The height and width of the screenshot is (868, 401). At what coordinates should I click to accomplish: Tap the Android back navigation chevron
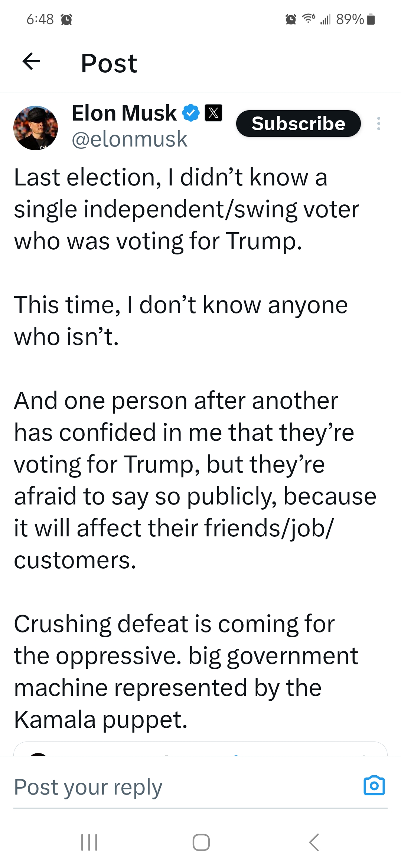(314, 842)
